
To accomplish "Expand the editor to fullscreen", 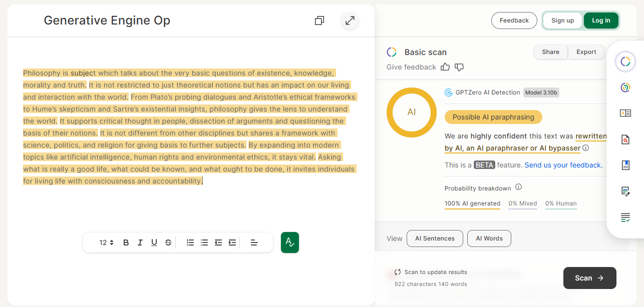I will (350, 20).
